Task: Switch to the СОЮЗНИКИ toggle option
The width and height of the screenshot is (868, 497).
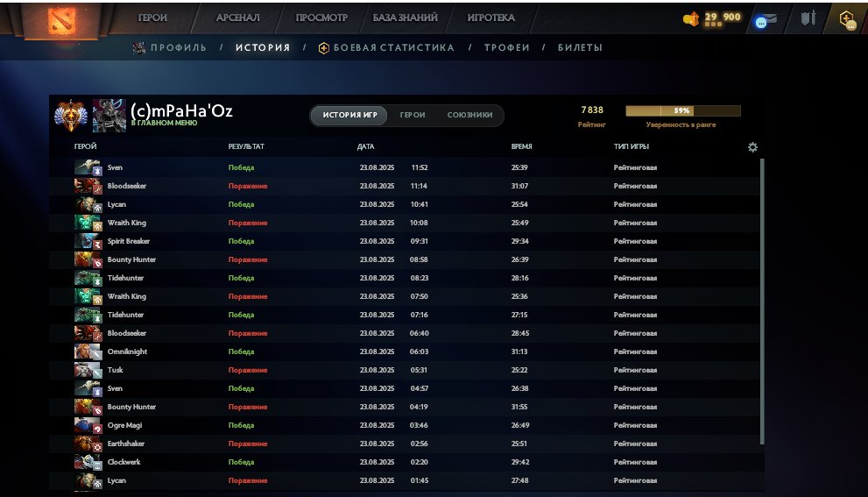Action: point(469,115)
